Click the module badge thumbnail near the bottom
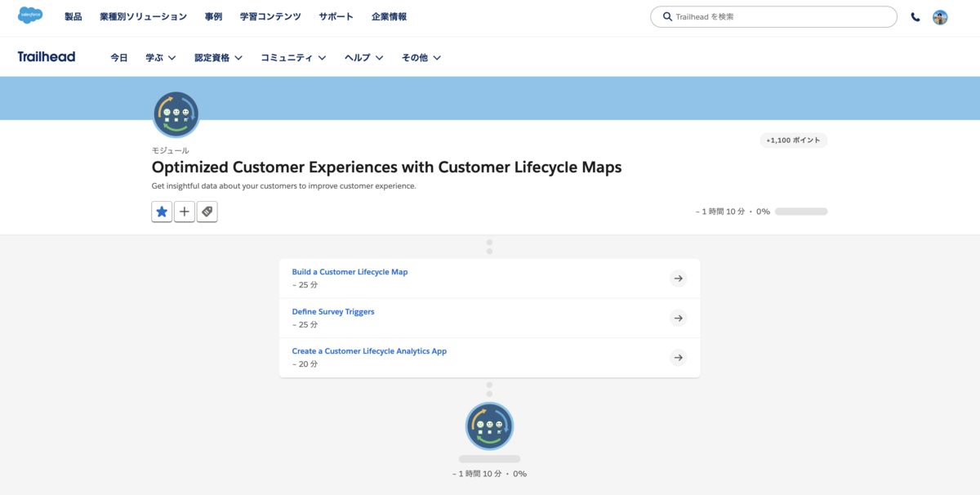980x495 pixels. pyautogui.click(x=489, y=426)
